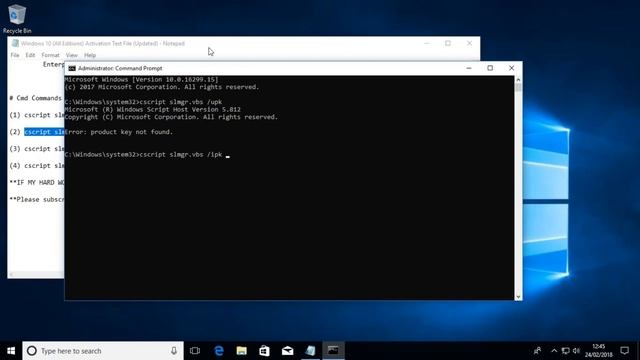The image size is (640, 360).
Task: Click the Command Prompt scroll down arrow
Action: 518,297
